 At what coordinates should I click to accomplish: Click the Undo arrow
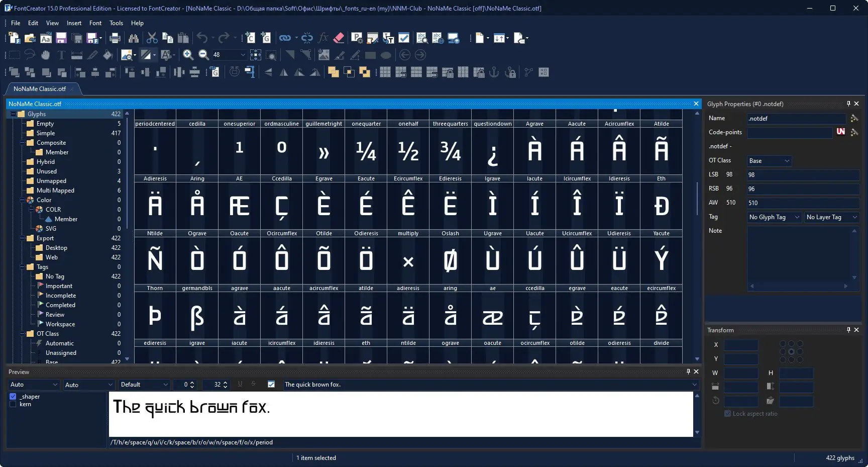tap(202, 38)
